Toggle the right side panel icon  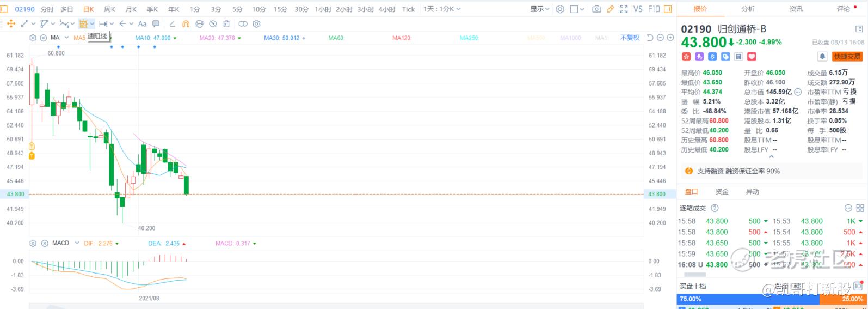(668, 9)
